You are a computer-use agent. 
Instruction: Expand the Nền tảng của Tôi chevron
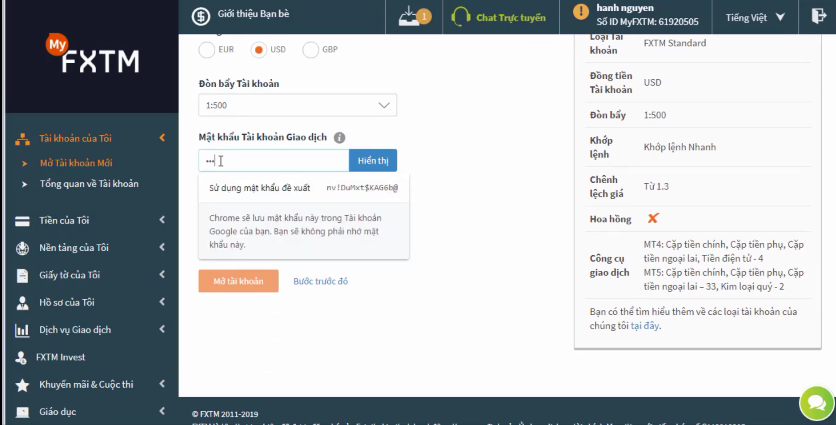(x=162, y=247)
